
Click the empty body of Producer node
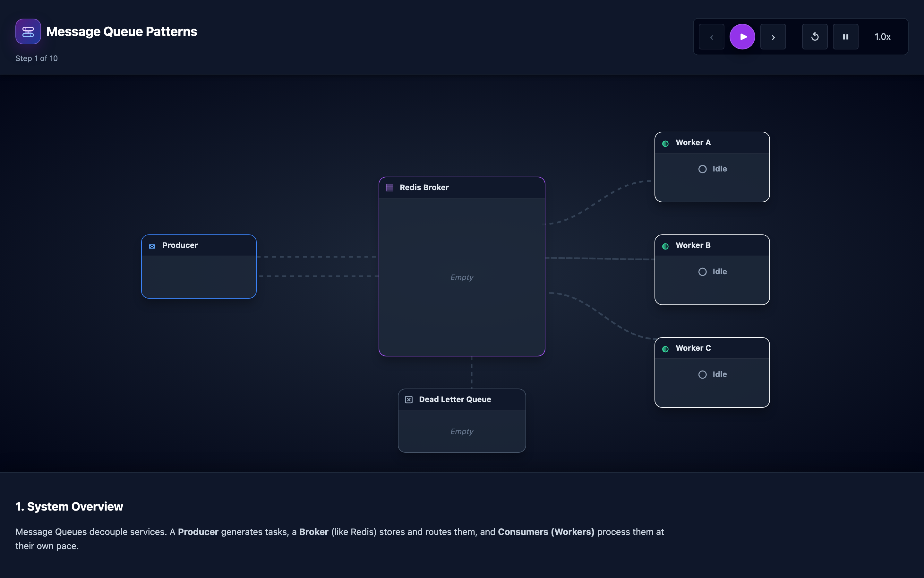(x=199, y=277)
